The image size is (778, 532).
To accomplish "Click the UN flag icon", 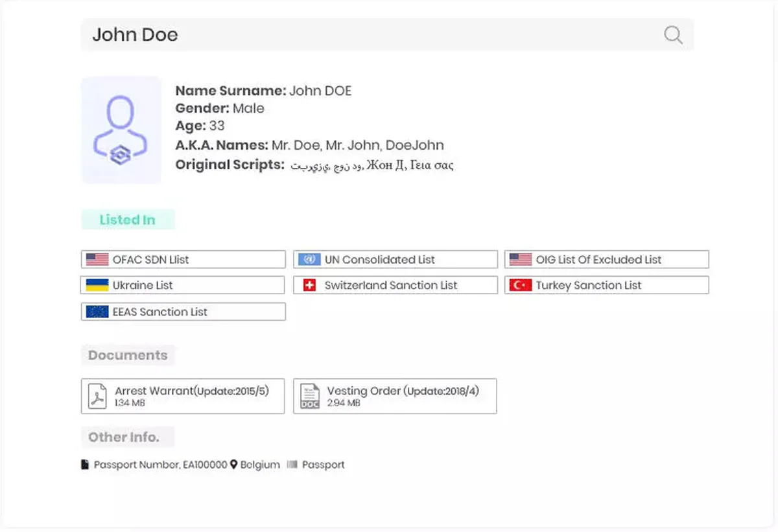I will click(x=309, y=260).
